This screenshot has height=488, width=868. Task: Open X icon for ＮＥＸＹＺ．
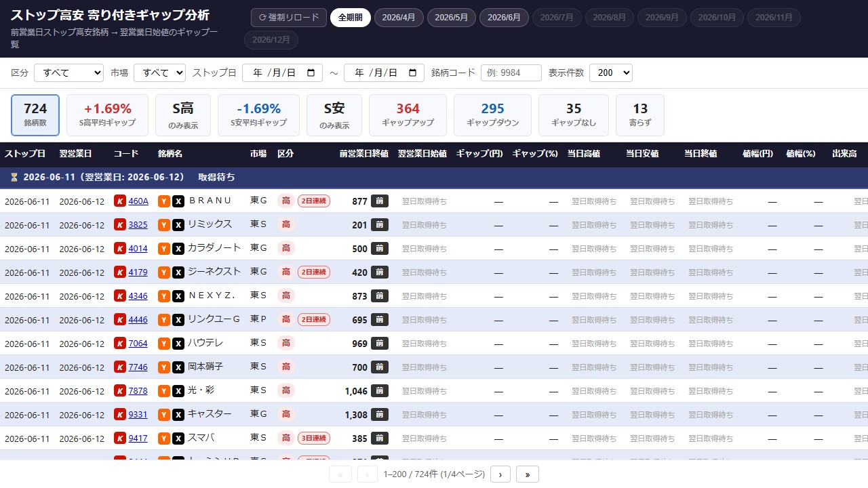pyautogui.click(x=178, y=296)
